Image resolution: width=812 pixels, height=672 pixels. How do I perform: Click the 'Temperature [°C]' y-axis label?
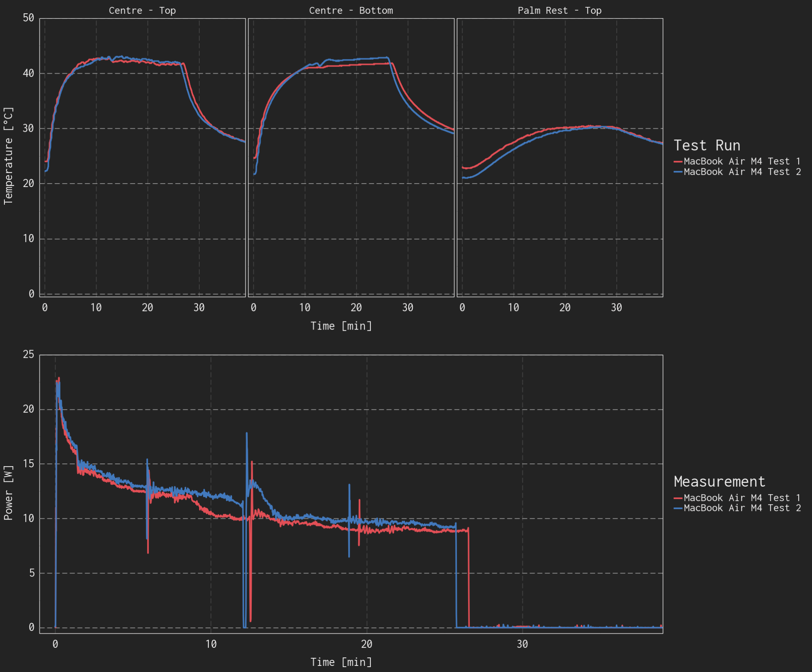click(9, 156)
